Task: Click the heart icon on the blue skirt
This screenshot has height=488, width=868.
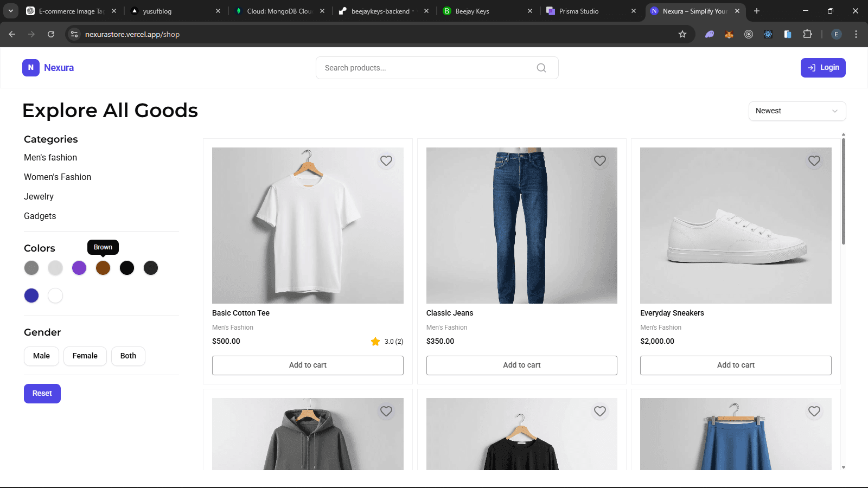Action: (814, 411)
